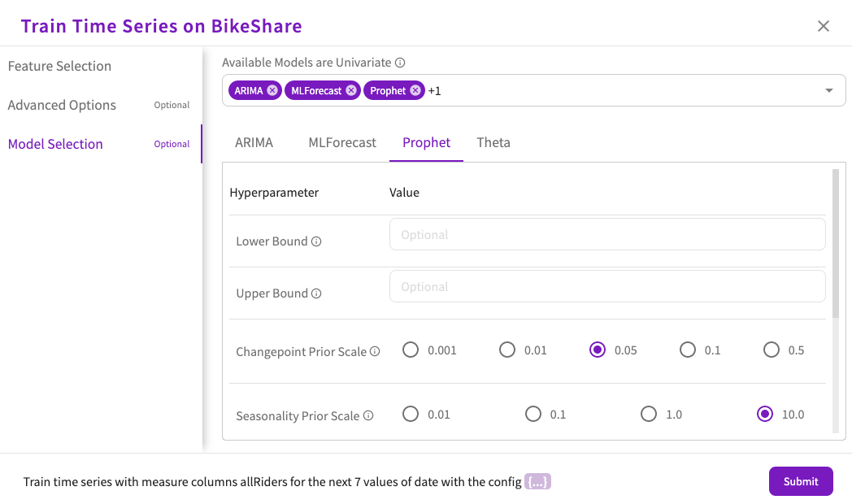Select Seasonality Prior Scale 0.1
The width and height of the screenshot is (852, 504).
point(533,414)
